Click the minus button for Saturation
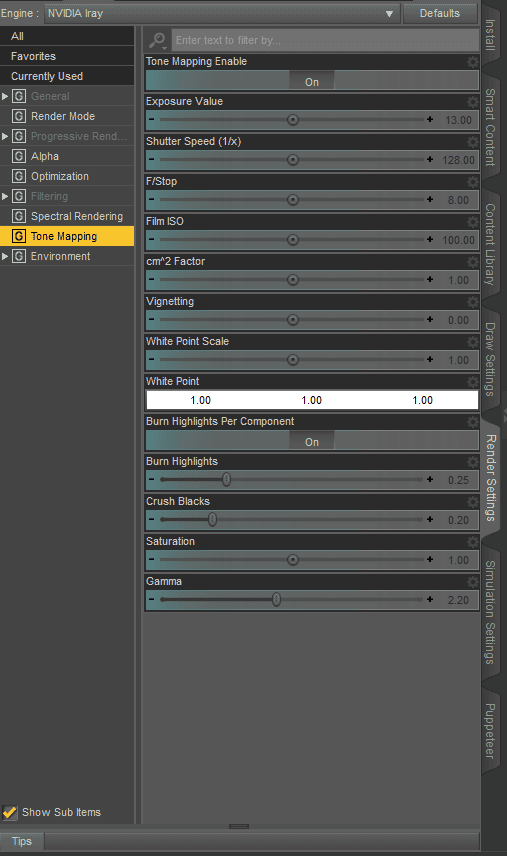This screenshot has height=856, width=507. click(151, 559)
